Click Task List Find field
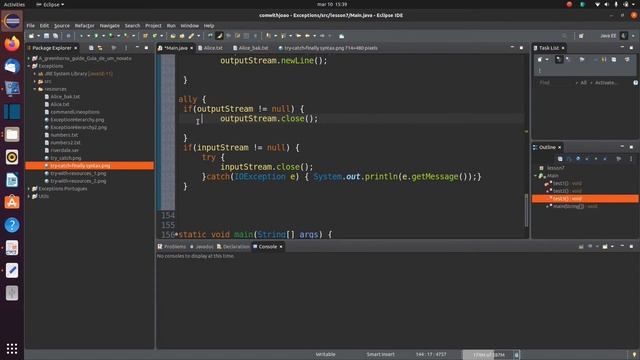 pos(555,82)
